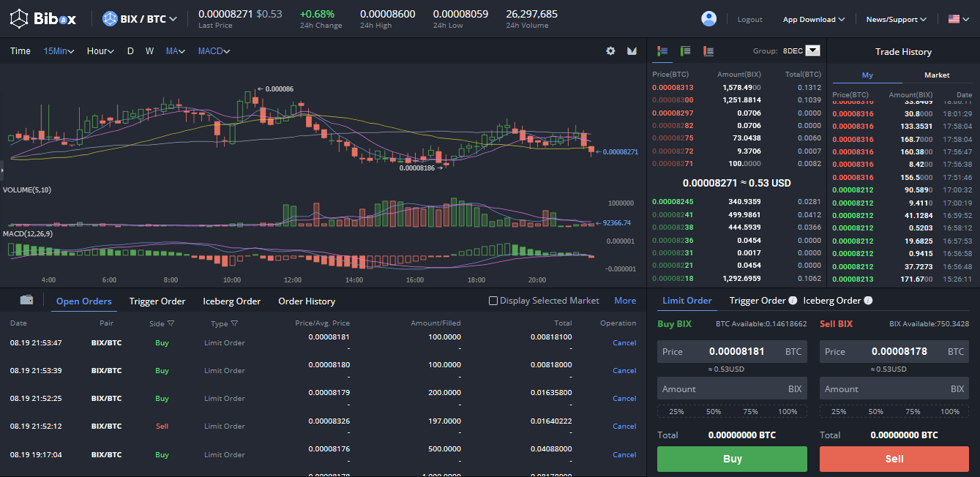Select daily D interval

pyautogui.click(x=130, y=51)
